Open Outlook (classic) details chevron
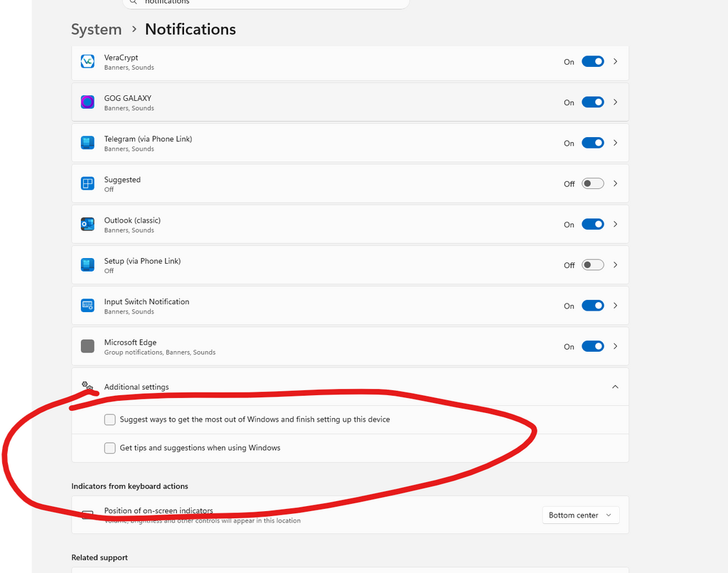Viewport: 728px width, 573px height. [615, 224]
